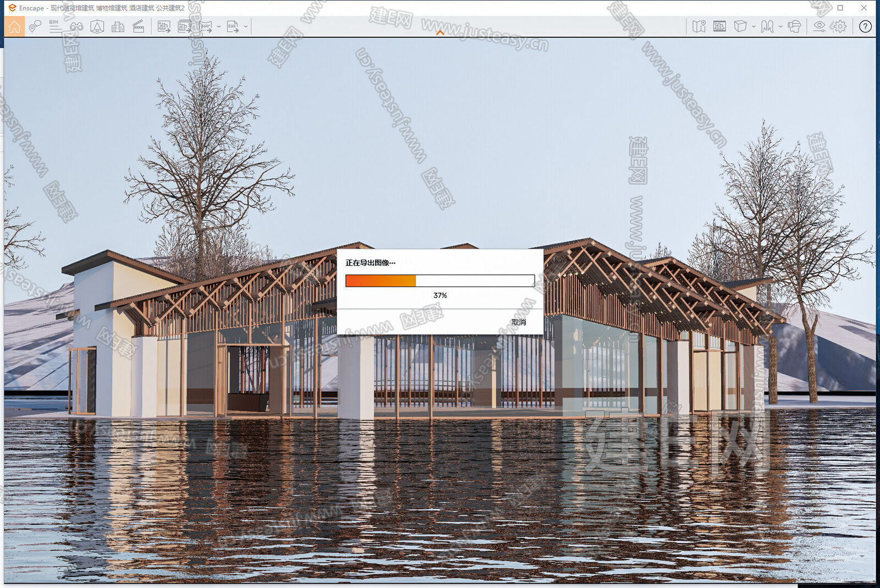Select the binoculars view management icon
Viewport: 880px width, 588px height.
point(76,26)
